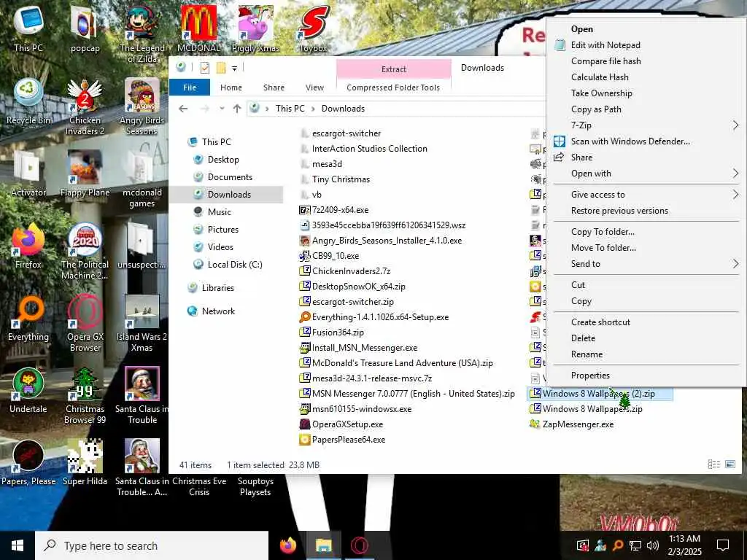Select Copy as Path entry
The height and width of the screenshot is (560, 747).
(646, 109)
